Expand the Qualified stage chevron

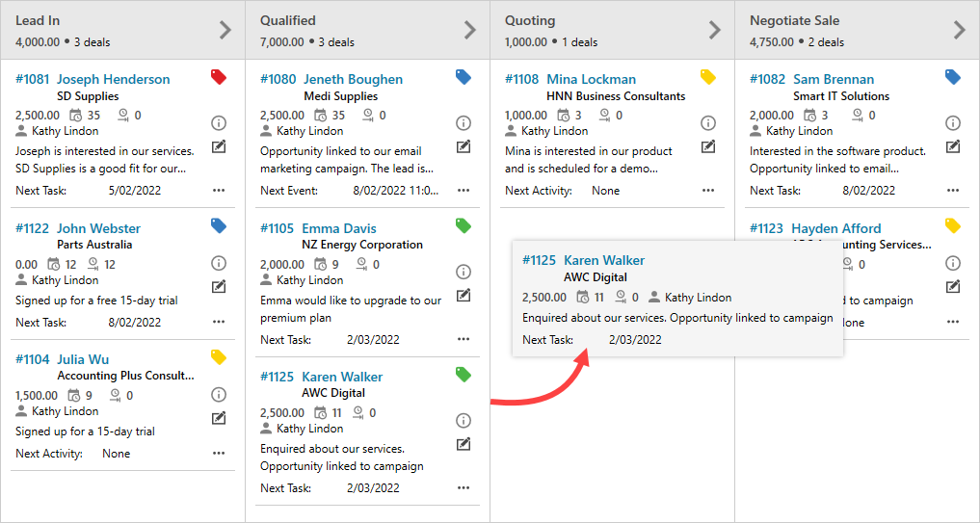pos(470,30)
